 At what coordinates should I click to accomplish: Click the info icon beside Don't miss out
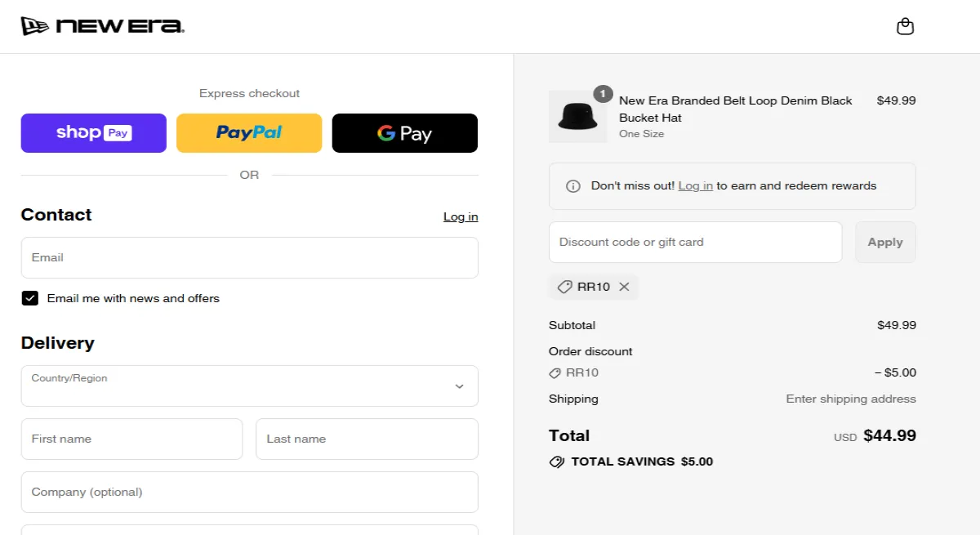pyautogui.click(x=573, y=186)
